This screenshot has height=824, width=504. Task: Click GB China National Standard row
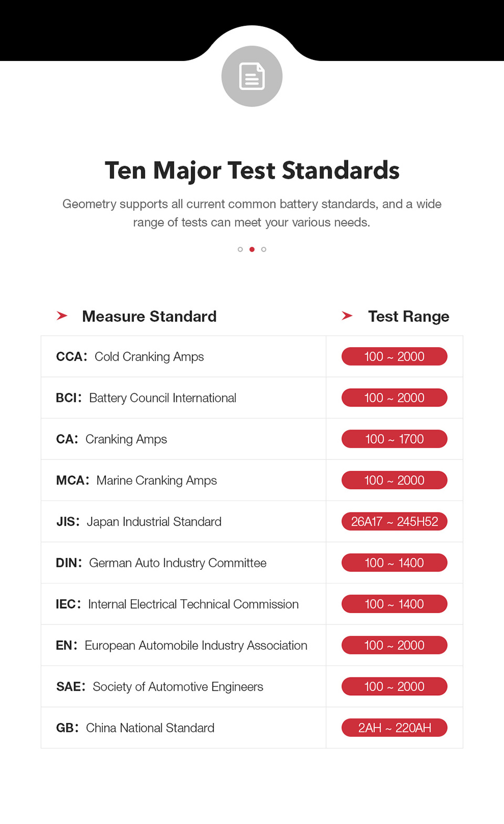[x=135, y=728]
